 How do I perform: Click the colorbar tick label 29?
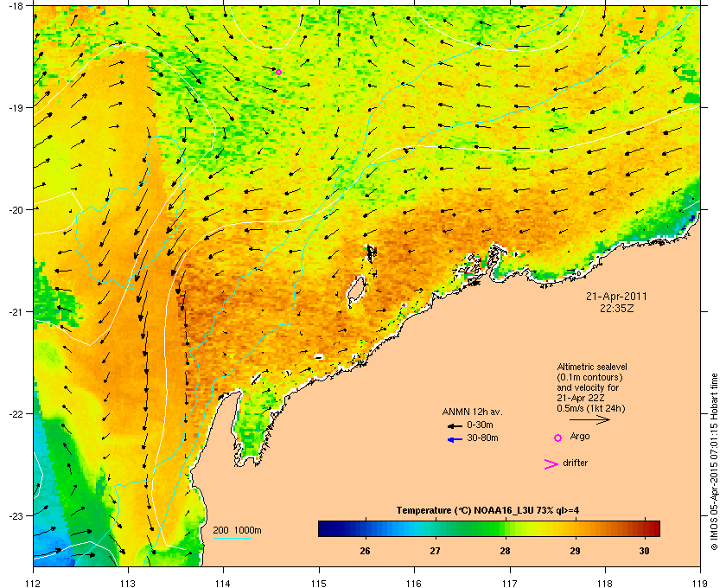(575, 551)
